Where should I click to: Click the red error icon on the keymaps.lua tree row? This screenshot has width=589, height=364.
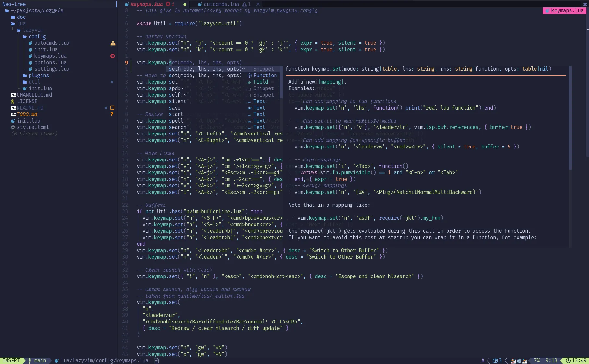tap(113, 56)
